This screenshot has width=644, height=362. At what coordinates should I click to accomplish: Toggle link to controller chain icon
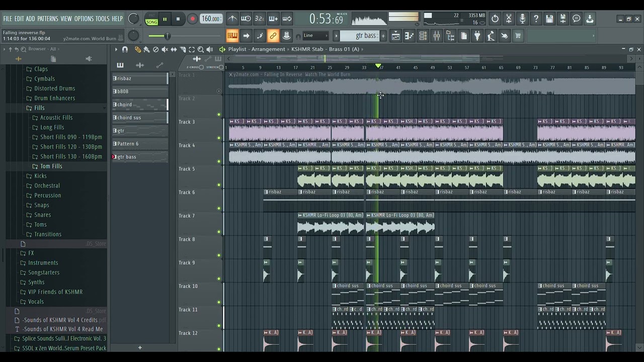pyautogui.click(x=273, y=36)
